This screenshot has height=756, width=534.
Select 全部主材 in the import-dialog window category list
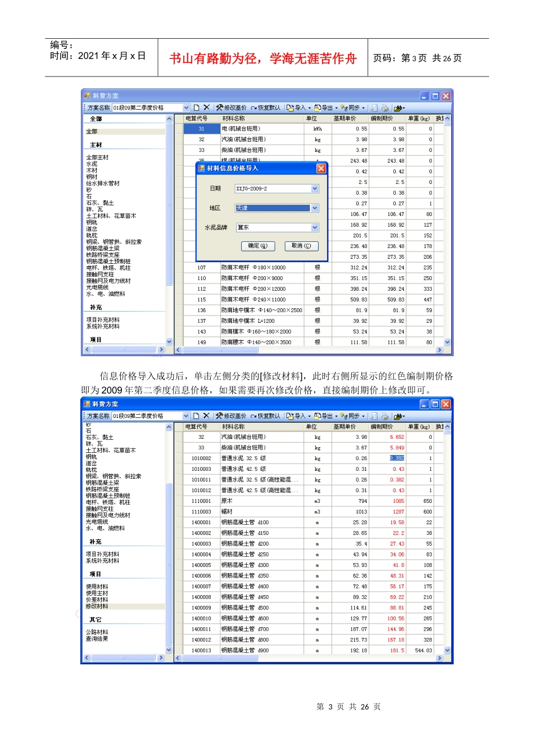tap(97, 157)
